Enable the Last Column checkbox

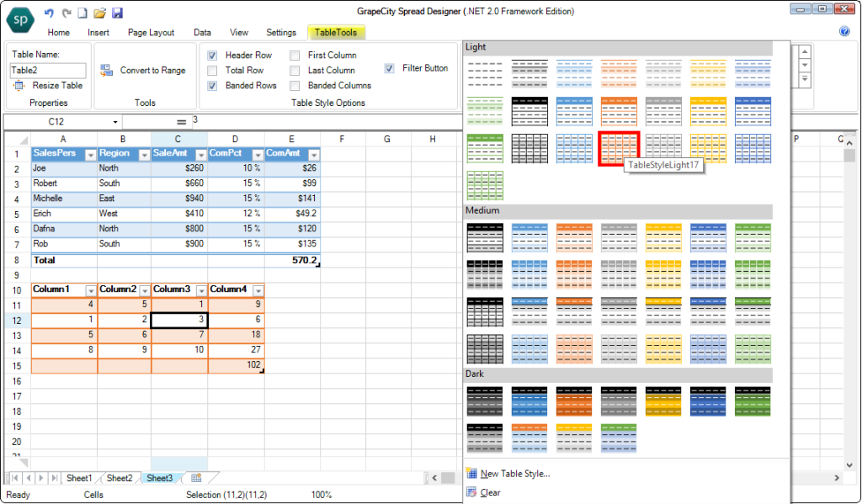(x=295, y=71)
